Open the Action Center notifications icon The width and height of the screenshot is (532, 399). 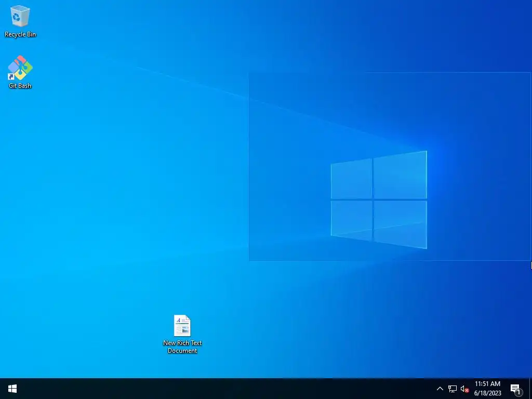click(x=516, y=389)
